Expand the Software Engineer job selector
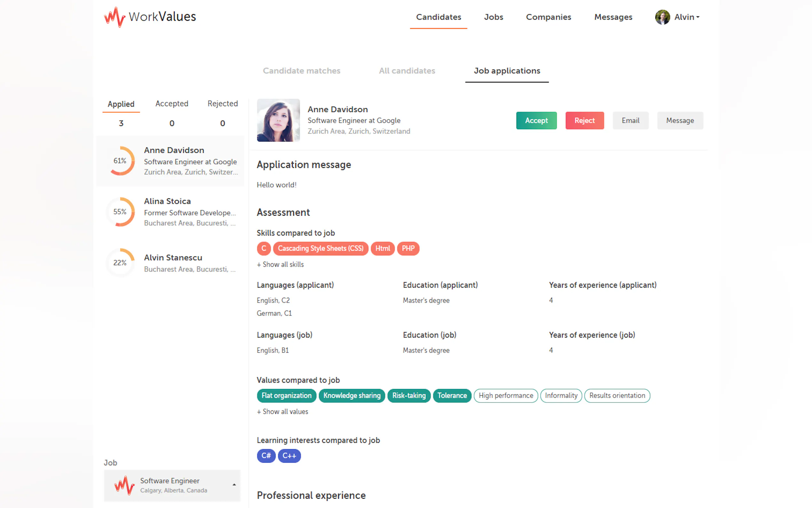 click(x=172, y=485)
